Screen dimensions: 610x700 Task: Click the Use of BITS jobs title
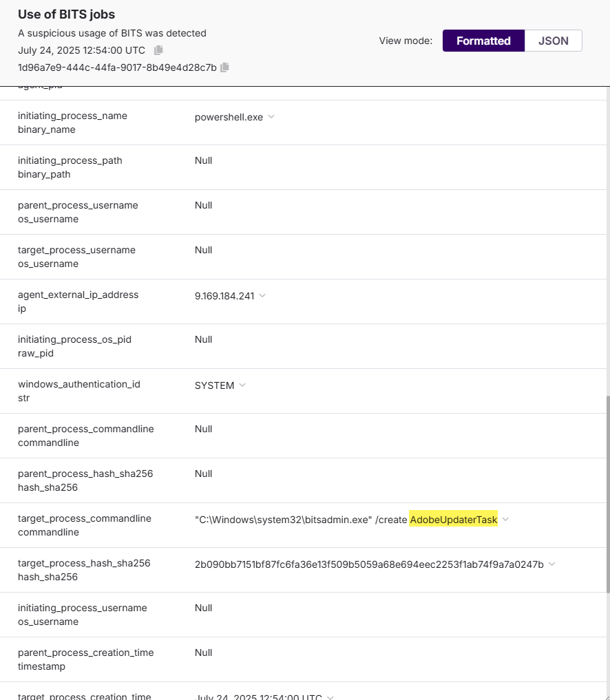point(67,14)
